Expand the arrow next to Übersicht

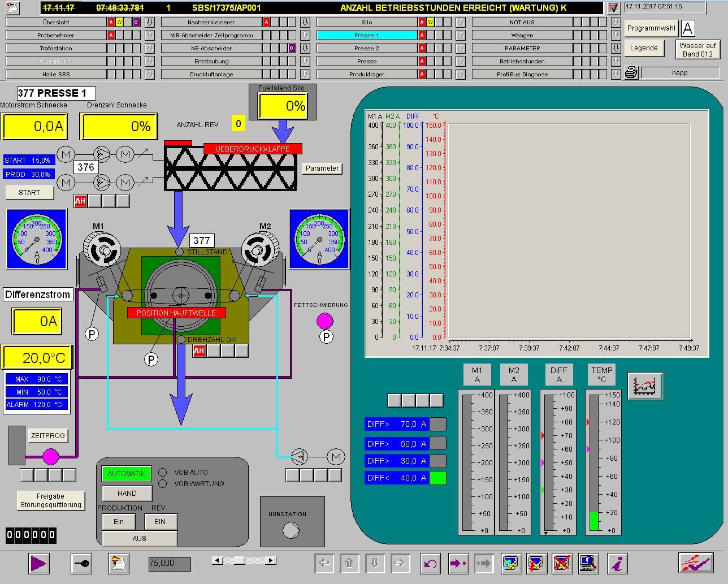[150, 22]
